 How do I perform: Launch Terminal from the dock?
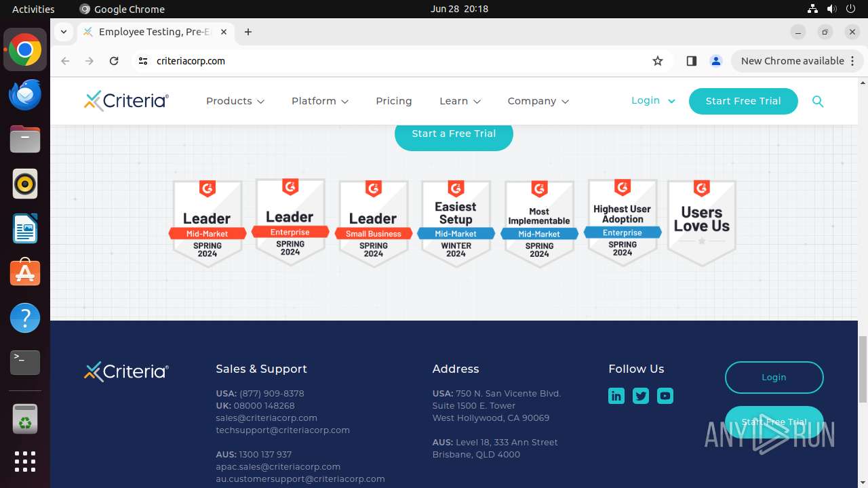click(x=25, y=363)
